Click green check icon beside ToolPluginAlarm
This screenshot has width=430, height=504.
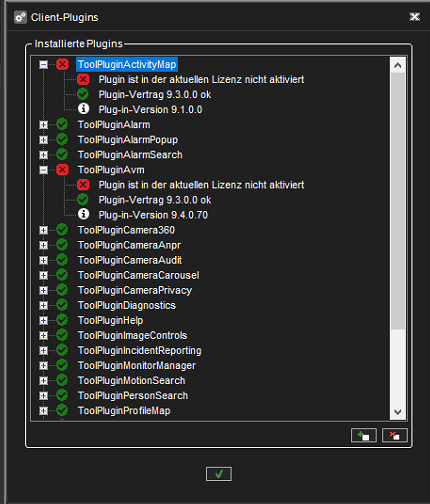tap(62, 124)
